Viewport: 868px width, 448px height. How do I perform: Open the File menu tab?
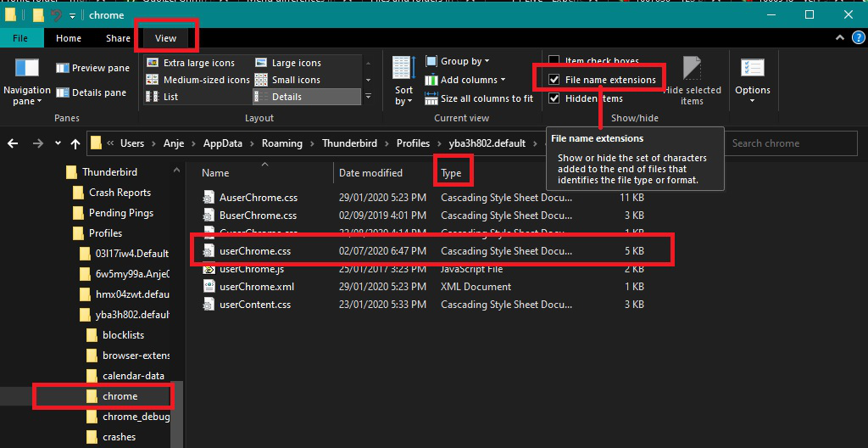[20, 38]
